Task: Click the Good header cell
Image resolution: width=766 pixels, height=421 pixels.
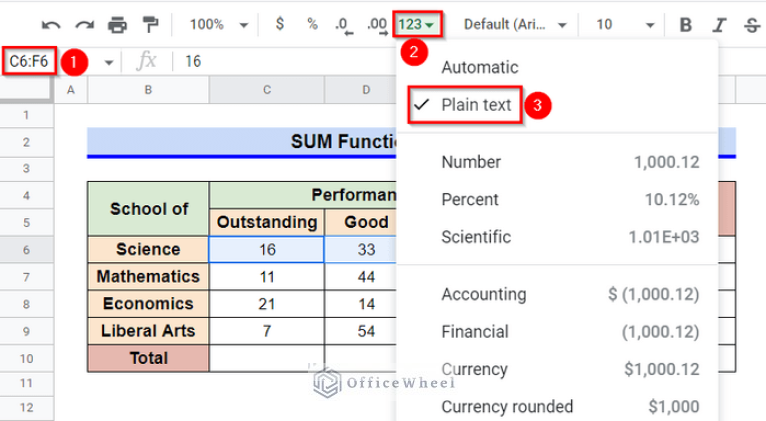Action: 362,222
